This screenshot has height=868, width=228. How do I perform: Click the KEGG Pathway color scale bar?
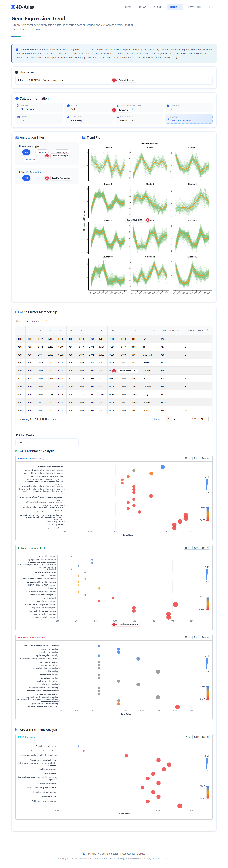pyautogui.click(x=207, y=793)
